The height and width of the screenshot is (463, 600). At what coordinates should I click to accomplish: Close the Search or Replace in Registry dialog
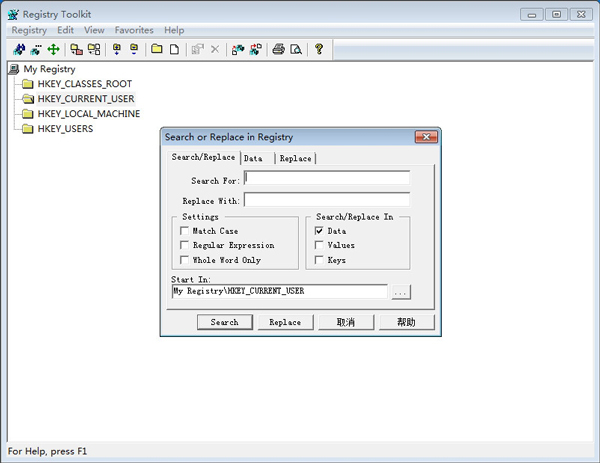click(x=426, y=137)
